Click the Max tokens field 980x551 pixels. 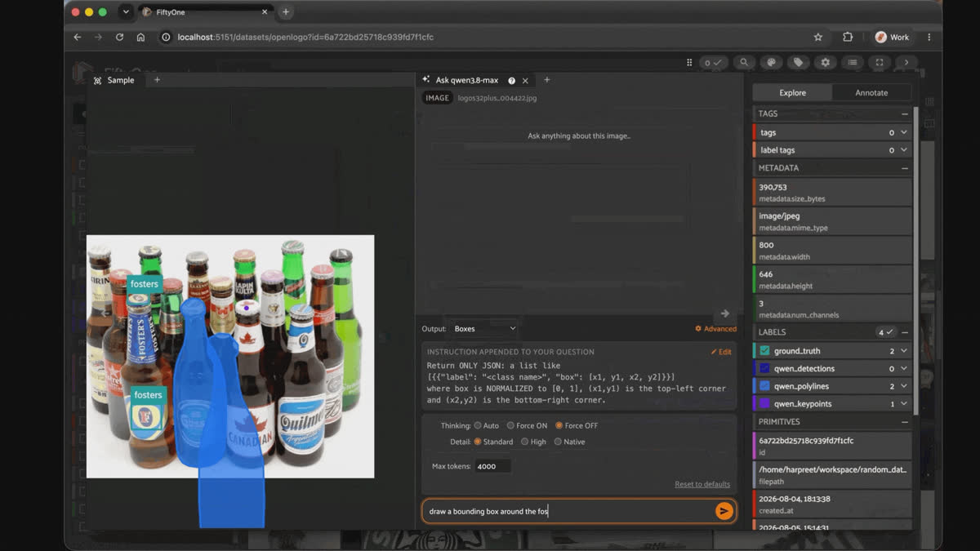(x=493, y=466)
